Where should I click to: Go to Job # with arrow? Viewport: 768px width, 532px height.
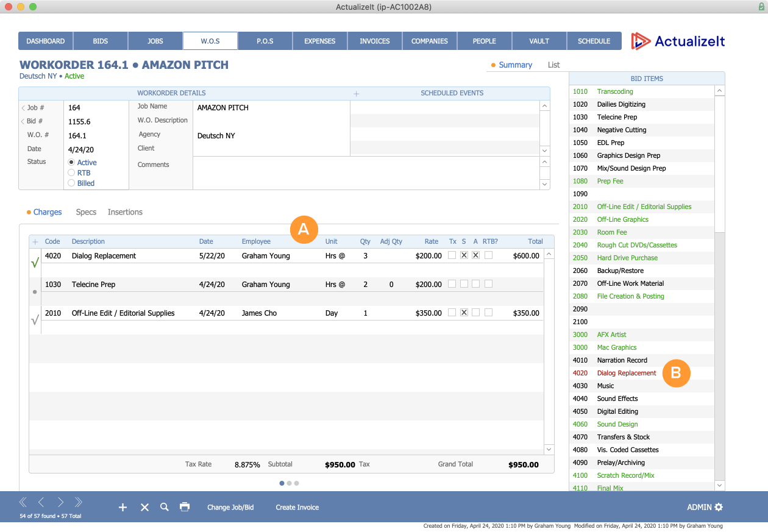pos(23,108)
